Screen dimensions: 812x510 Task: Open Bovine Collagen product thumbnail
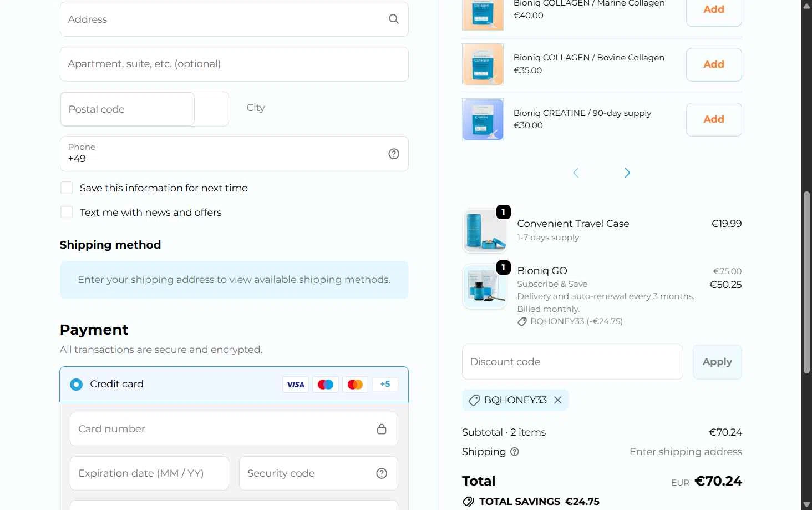[483, 64]
